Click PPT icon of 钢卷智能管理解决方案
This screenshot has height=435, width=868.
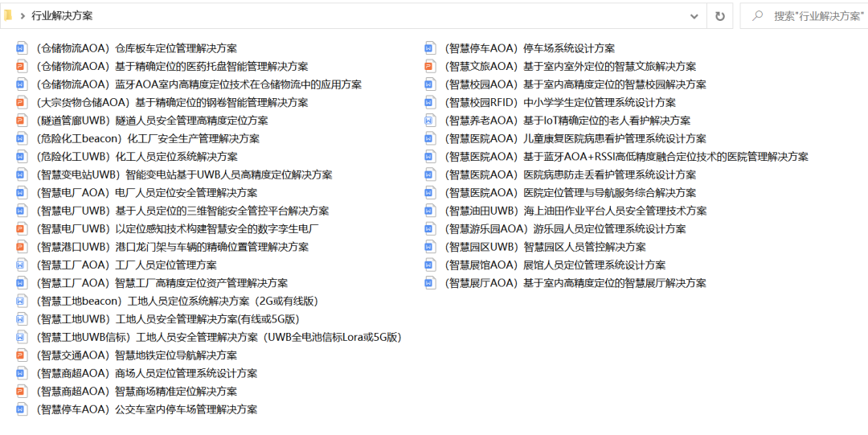[x=22, y=102]
